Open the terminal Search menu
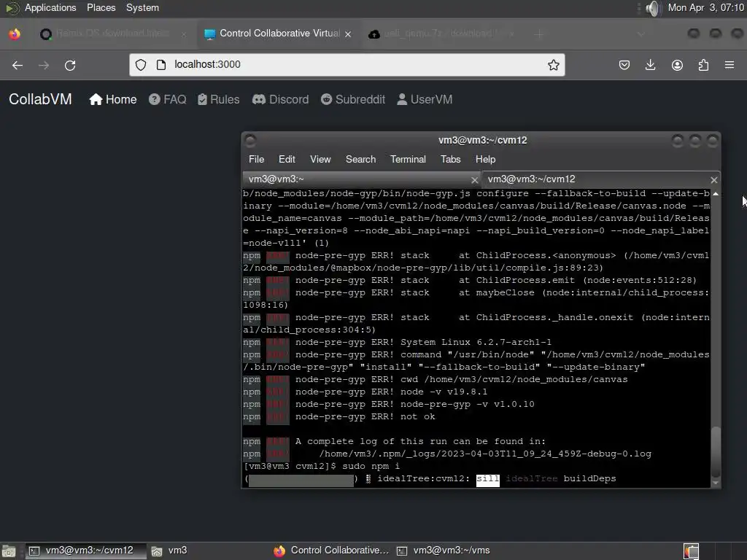The width and height of the screenshot is (747, 560). coord(360,159)
